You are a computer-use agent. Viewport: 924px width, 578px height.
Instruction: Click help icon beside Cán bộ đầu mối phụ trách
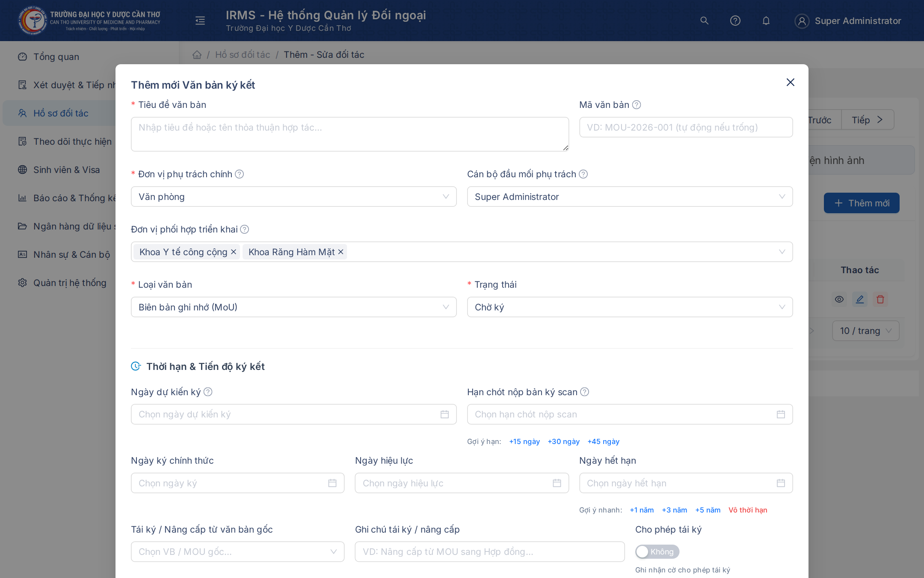click(583, 174)
